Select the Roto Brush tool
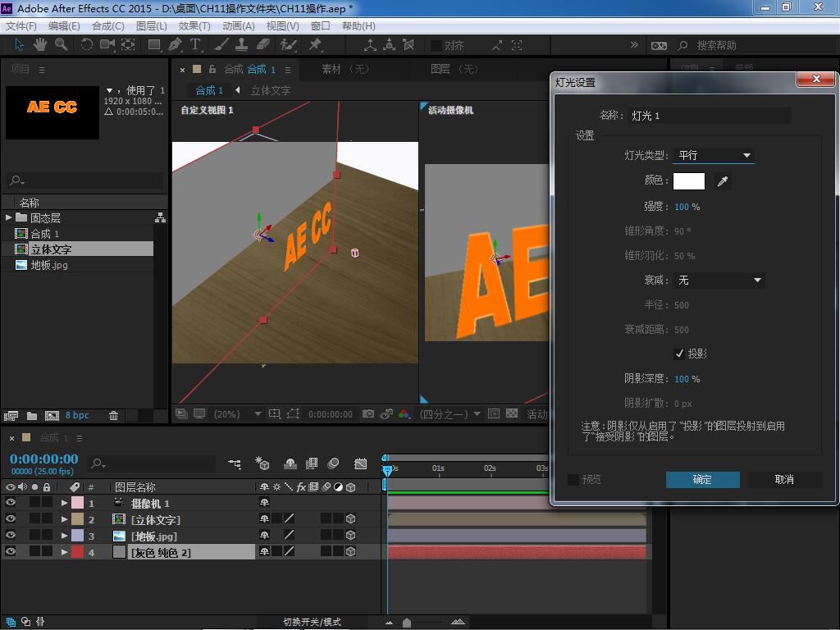Viewport: 840px width, 630px height. tap(289, 45)
